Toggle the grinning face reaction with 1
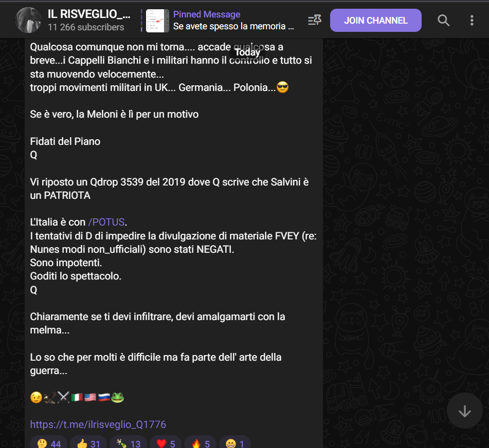Image resolution: width=489 pixels, height=448 pixels. (235, 443)
